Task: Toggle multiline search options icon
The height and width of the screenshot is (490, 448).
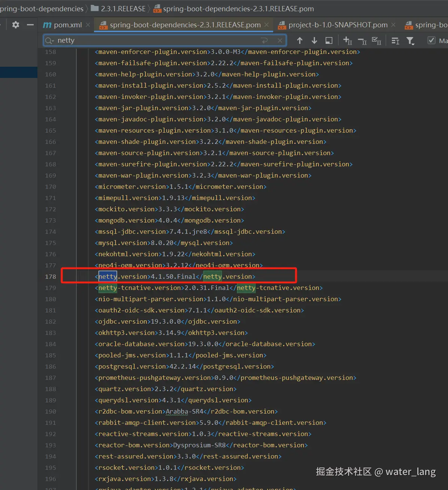Action: point(395,40)
